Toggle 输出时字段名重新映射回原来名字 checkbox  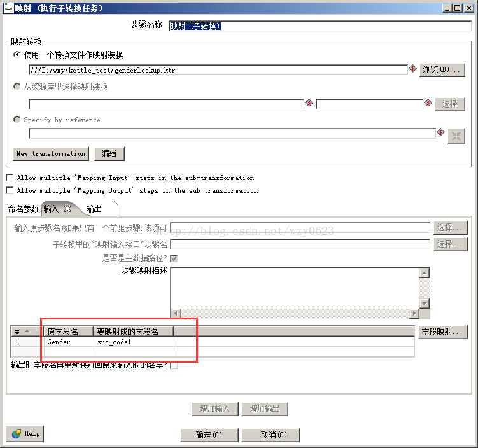point(174,365)
